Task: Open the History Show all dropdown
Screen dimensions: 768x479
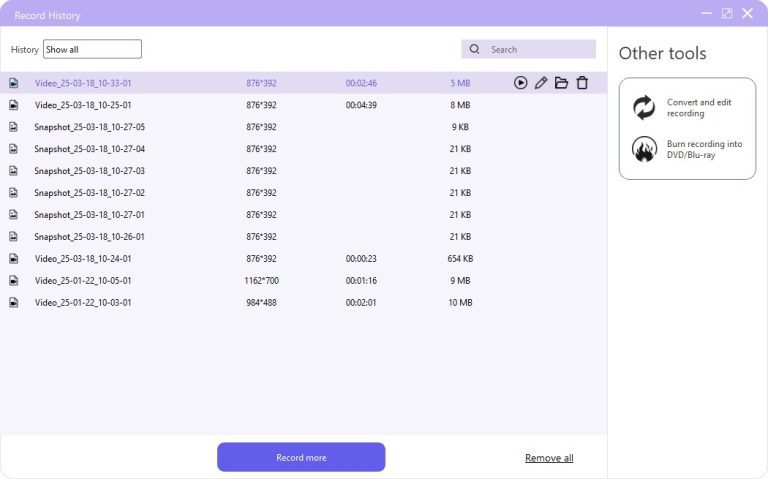Action: coord(92,49)
